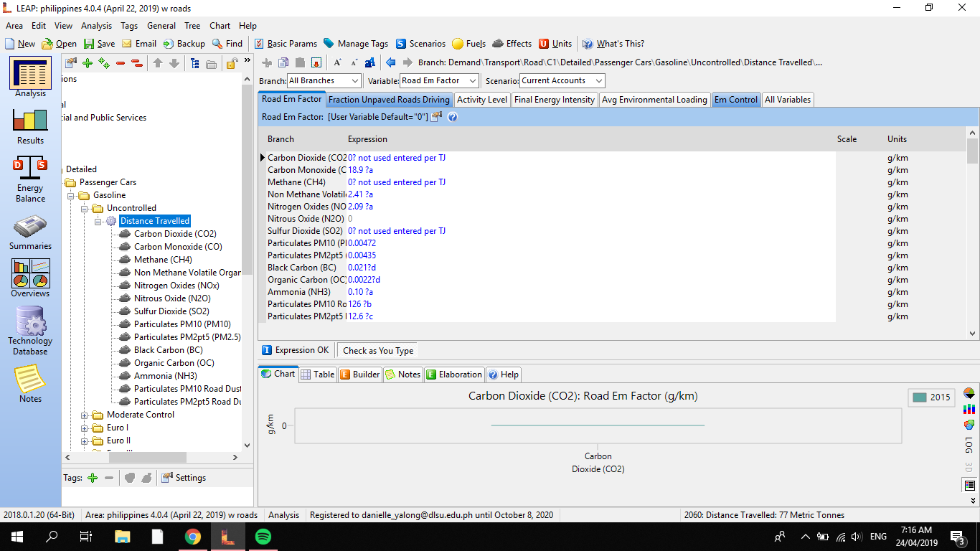The image size is (980, 551).
Task: Toggle LOG scale on chart
Action: point(969,445)
